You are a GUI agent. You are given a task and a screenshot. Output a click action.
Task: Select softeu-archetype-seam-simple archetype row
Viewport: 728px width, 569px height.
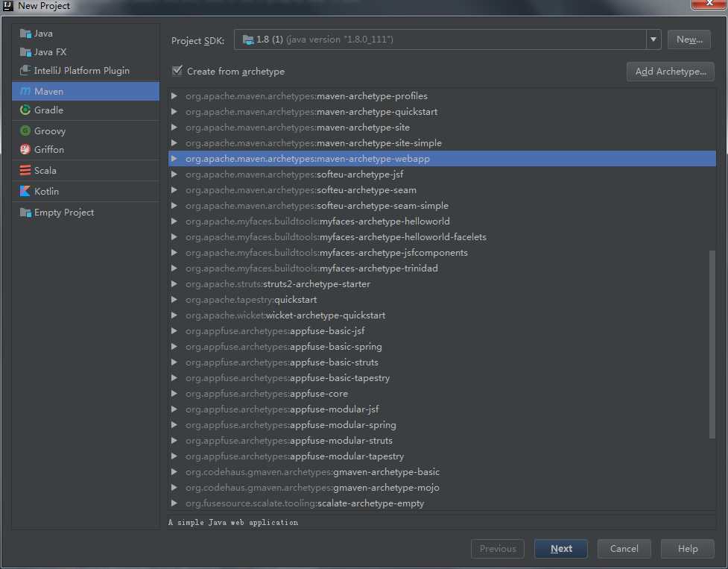tap(442, 205)
